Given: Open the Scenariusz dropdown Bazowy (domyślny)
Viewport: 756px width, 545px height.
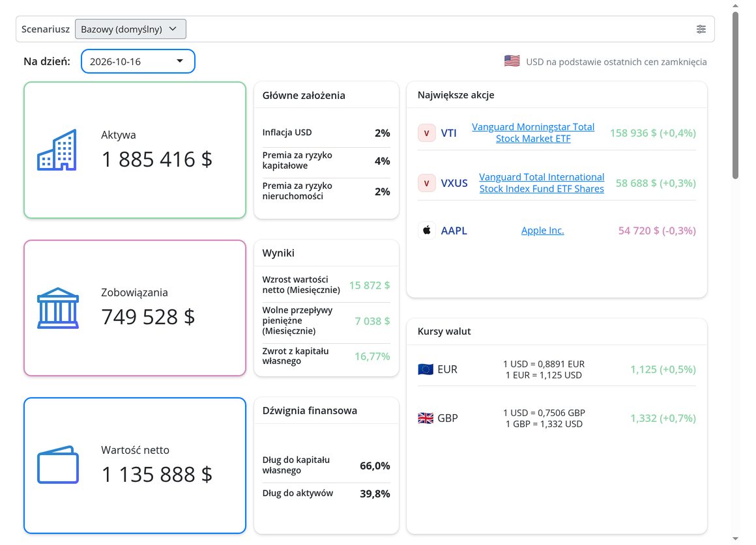Looking at the screenshot, I should 130,29.
